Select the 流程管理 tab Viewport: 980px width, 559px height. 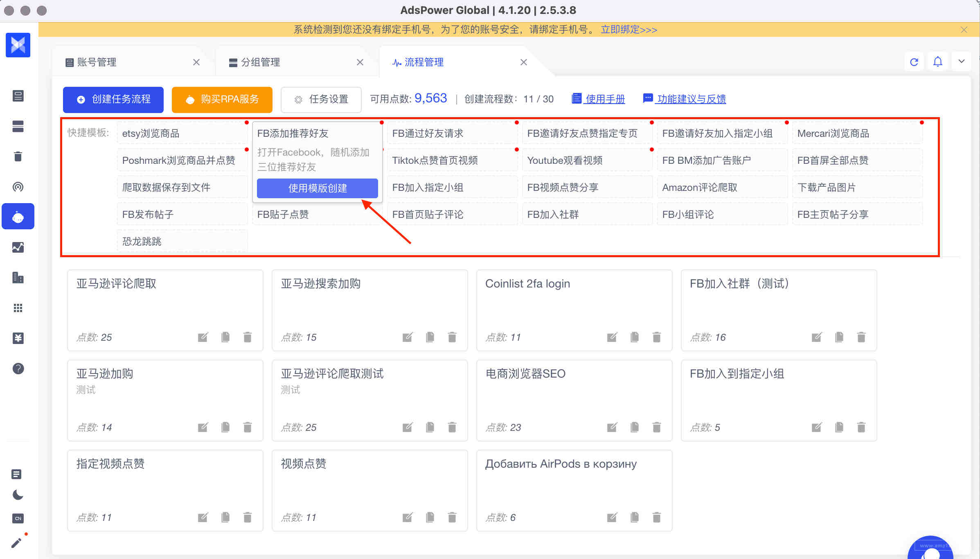424,62
